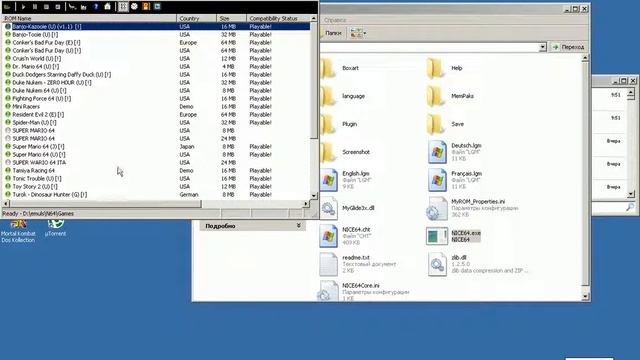Screen dimensions: 640x360
Task: Select Resident Evil 2 (E) [!] ROM
Action: [157, 115]
